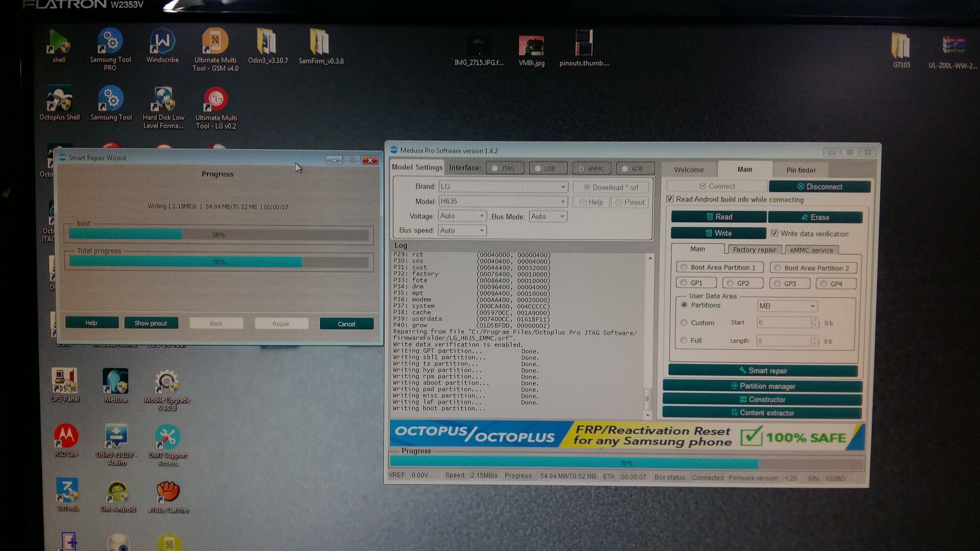The image size is (980, 551).
Task: Launch the Uni-Android shortcut
Action: [118, 496]
